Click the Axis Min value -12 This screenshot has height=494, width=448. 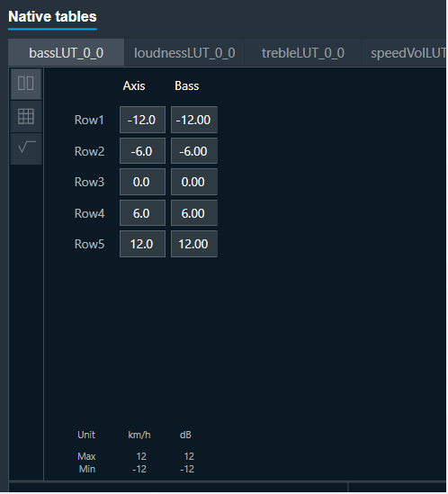[x=139, y=469]
